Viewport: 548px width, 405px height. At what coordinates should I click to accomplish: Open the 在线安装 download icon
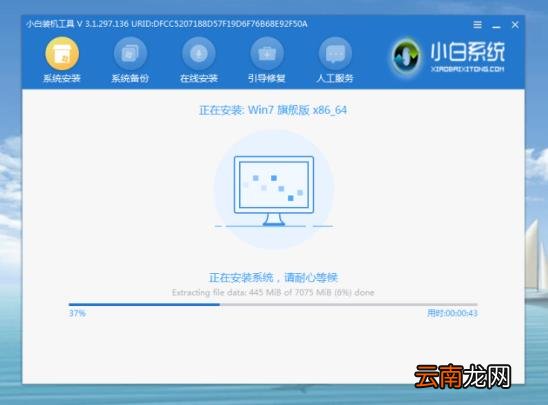pos(199,53)
